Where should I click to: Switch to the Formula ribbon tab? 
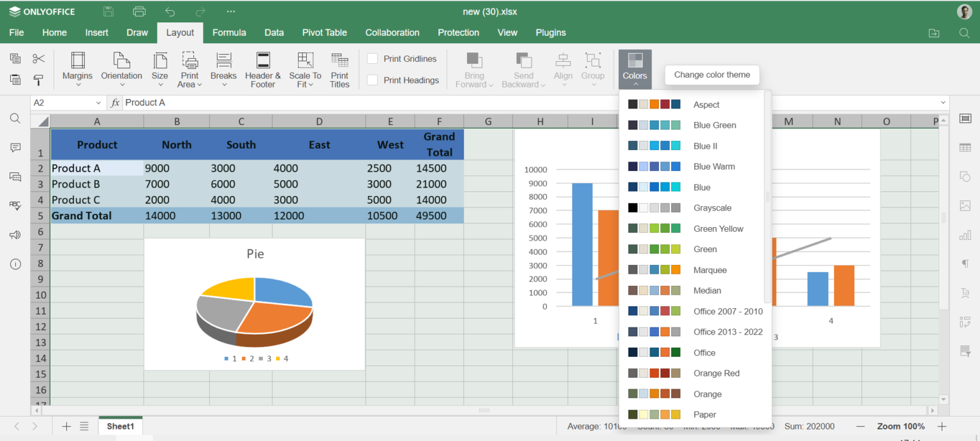(229, 33)
